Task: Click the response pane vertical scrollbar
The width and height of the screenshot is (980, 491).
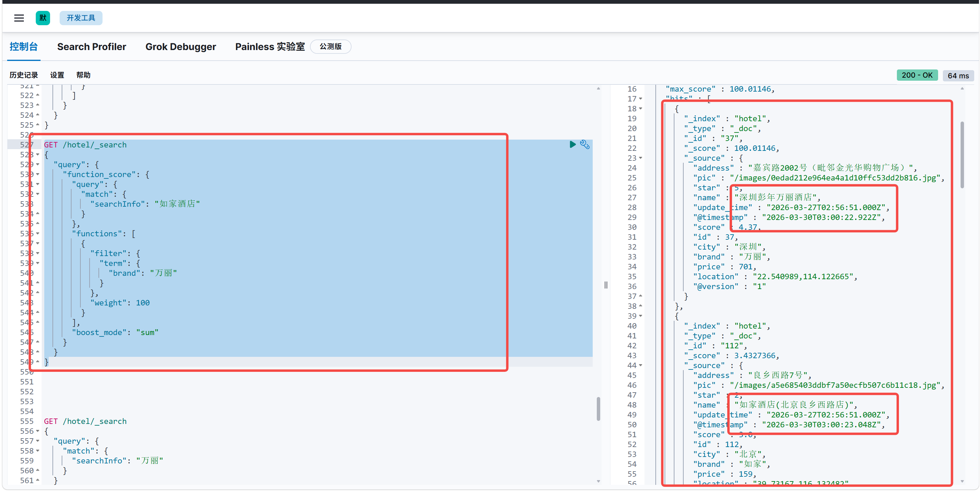Action: 962,155
